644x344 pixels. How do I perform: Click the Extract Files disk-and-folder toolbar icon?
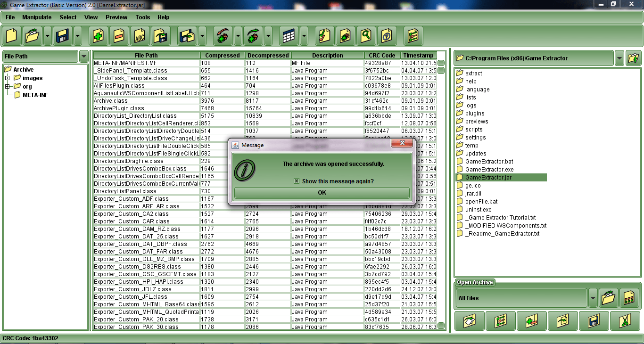pyautogui.click(x=187, y=35)
